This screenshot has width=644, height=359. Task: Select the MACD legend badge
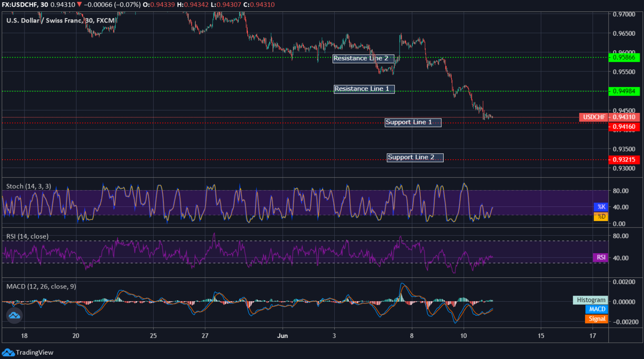point(596,309)
